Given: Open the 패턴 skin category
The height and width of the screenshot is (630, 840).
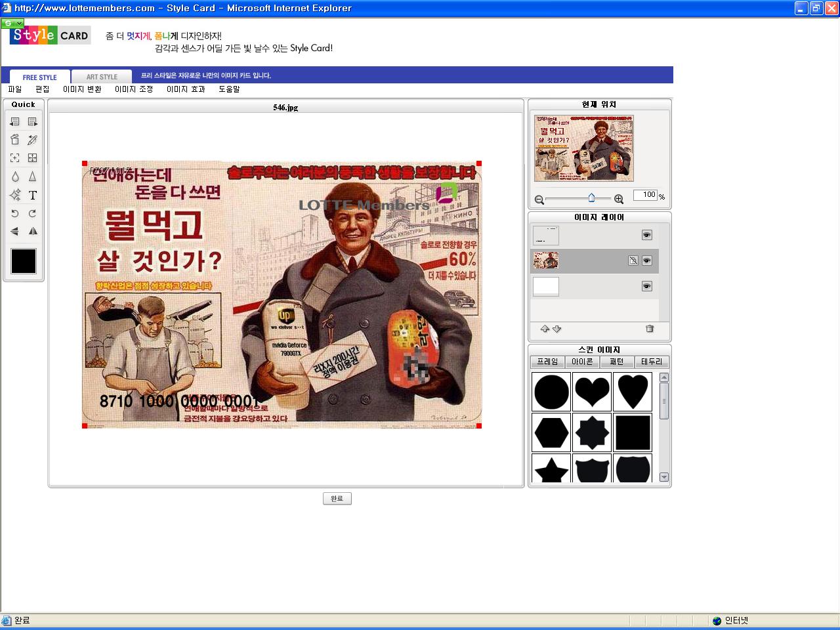Looking at the screenshot, I should pos(617,362).
